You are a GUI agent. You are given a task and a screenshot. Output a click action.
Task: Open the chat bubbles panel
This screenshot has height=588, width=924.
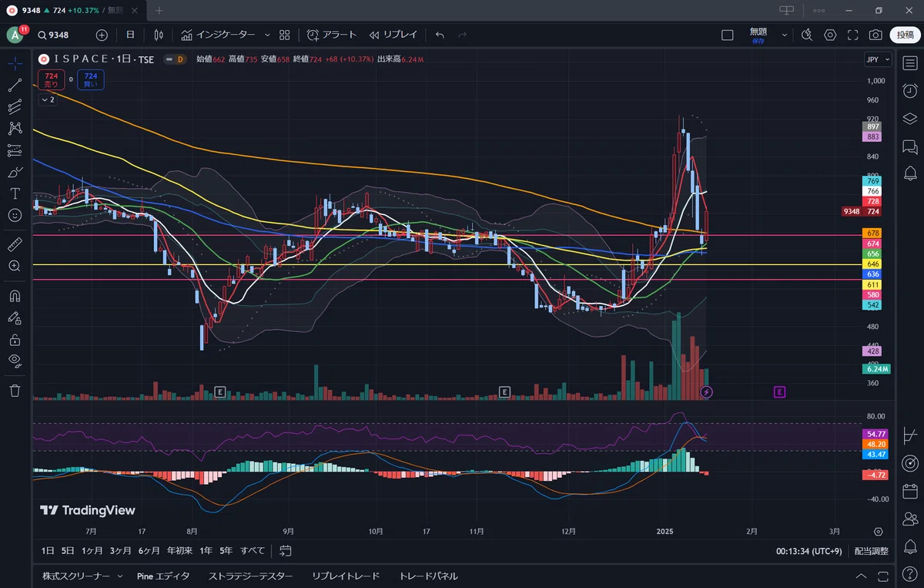(x=909, y=146)
